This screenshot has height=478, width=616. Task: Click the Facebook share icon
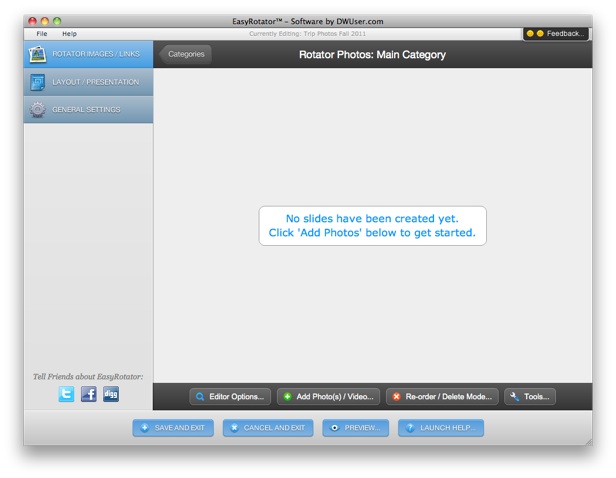(x=88, y=394)
